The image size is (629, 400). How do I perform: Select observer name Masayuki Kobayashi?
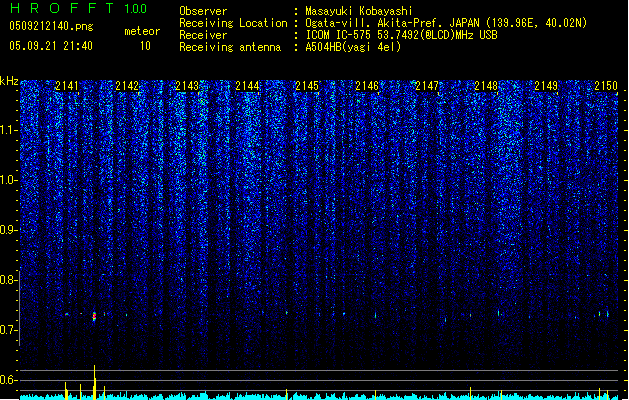[x=359, y=11]
